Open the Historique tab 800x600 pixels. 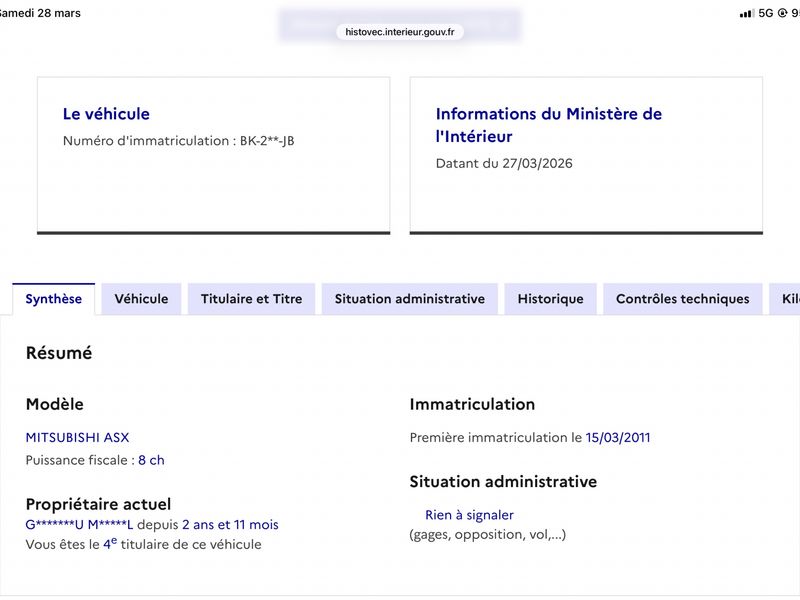(x=551, y=299)
